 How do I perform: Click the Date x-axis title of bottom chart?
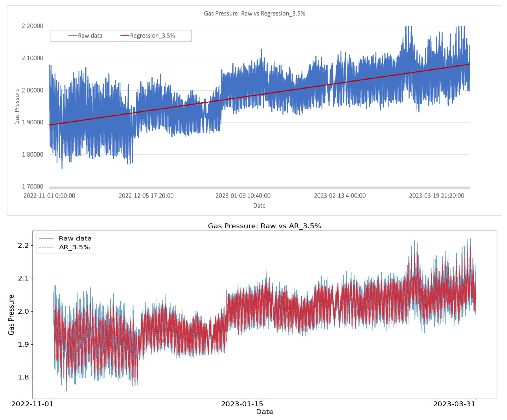(x=265, y=411)
